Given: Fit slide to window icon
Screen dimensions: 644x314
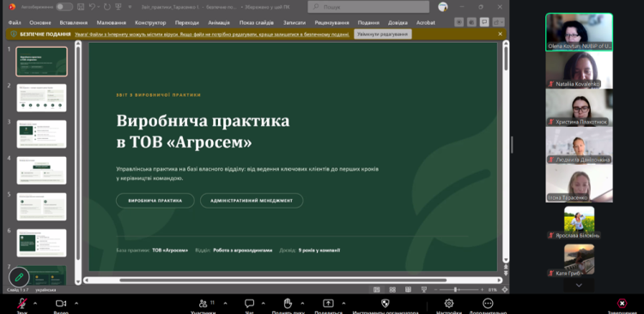Looking at the screenshot, I should (505, 290).
